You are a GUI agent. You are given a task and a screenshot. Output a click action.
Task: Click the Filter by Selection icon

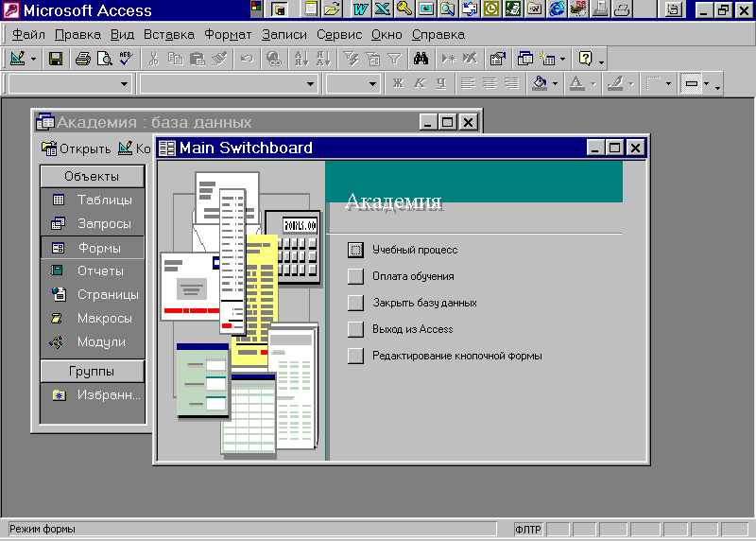point(351,59)
